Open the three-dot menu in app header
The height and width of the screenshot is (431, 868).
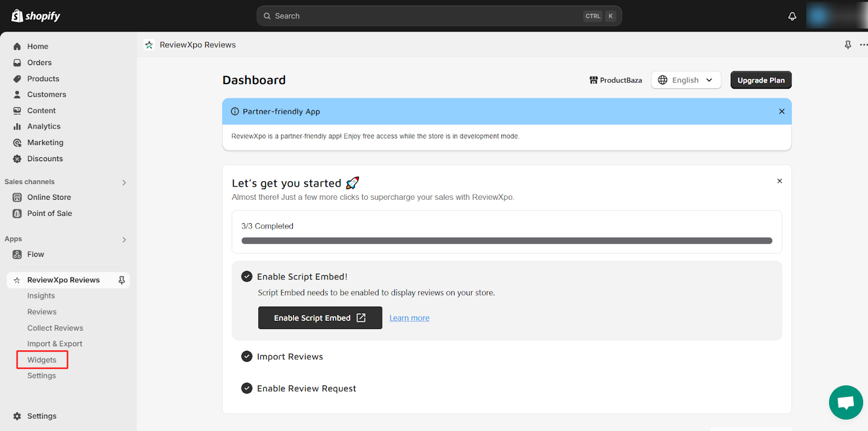(x=863, y=45)
